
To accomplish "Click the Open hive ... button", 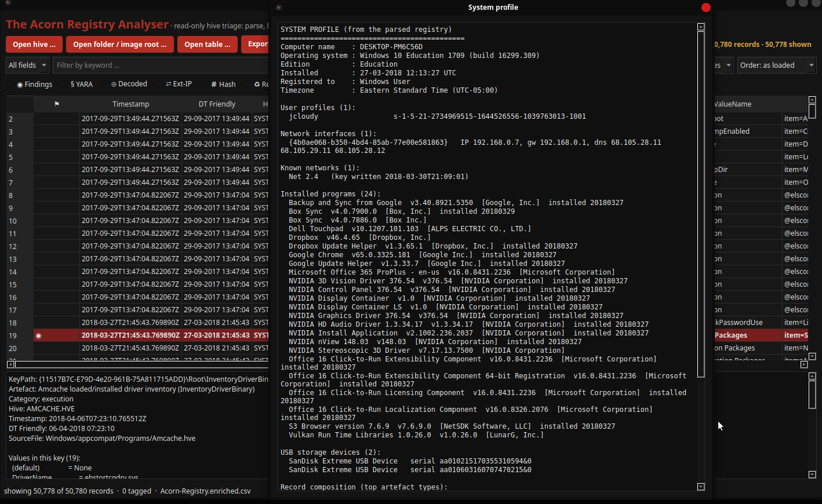I will click(34, 45).
